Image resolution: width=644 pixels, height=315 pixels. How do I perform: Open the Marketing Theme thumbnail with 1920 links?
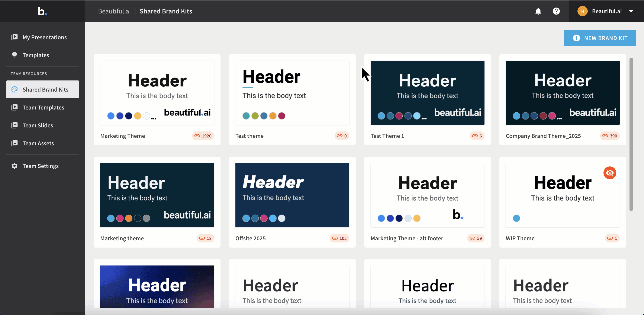coord(157,93)
